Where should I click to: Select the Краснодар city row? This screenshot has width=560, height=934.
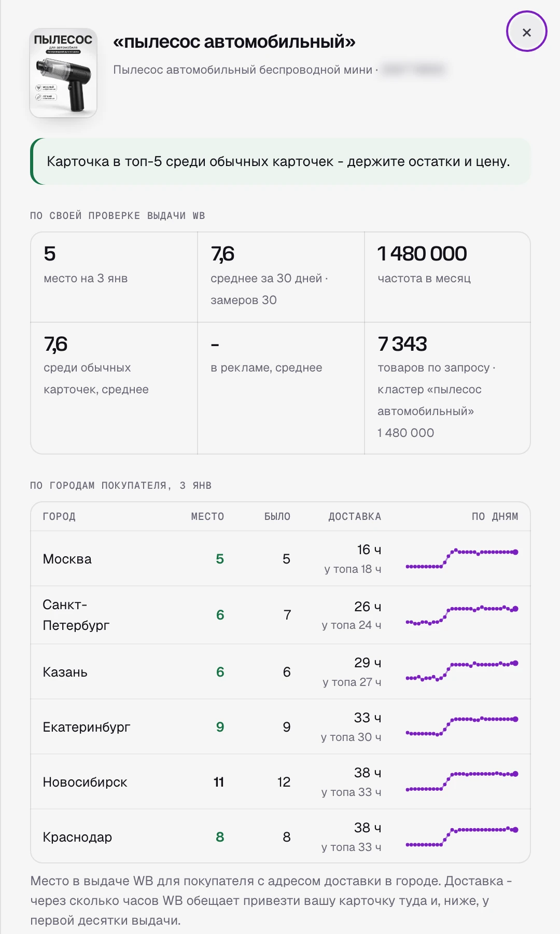tap(280, 836)
